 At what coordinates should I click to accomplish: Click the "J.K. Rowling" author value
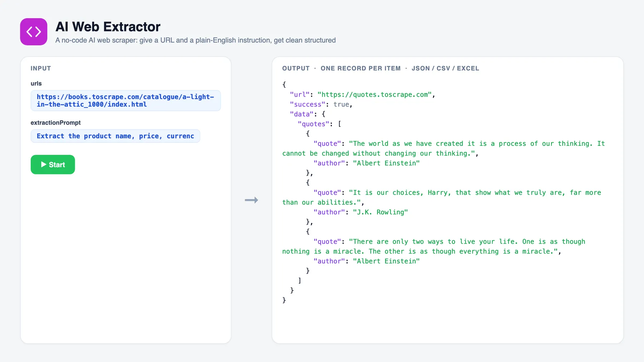[380, 212]
